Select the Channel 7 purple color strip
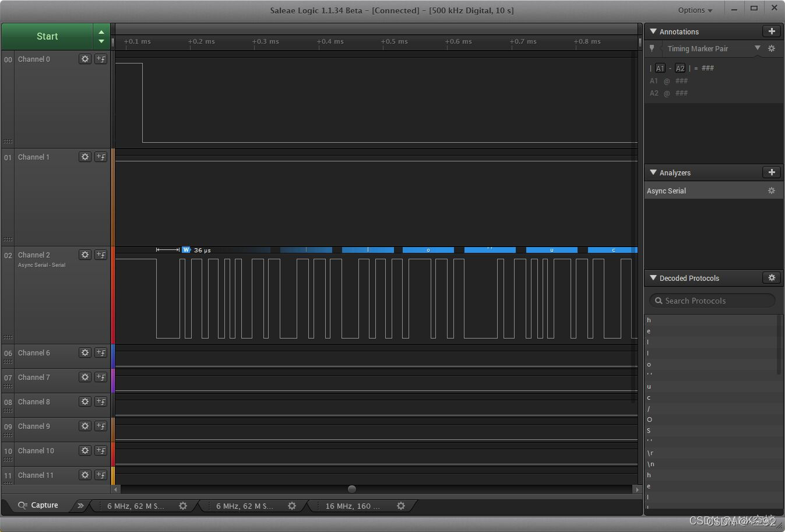 (x=113, y=380)
